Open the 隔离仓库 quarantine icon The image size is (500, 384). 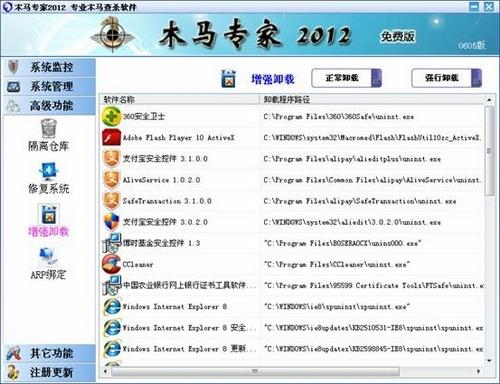click(x=49, y=128)
